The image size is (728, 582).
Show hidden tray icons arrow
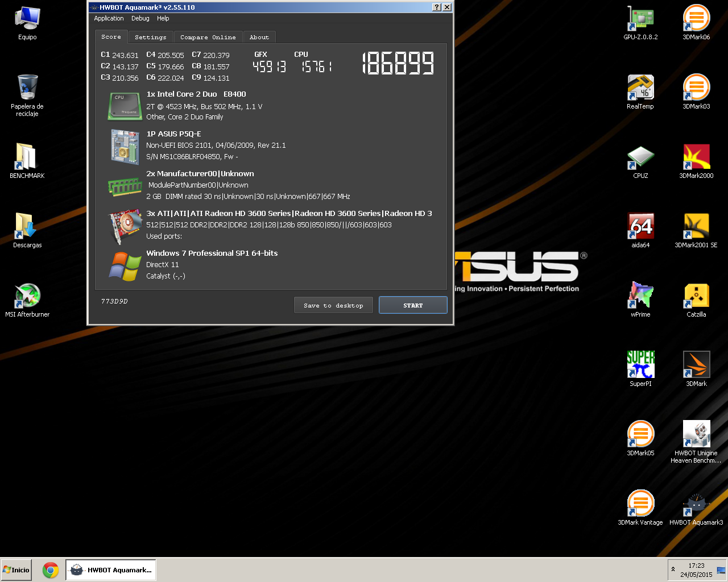pyautogui.click(x=673, y=569)
